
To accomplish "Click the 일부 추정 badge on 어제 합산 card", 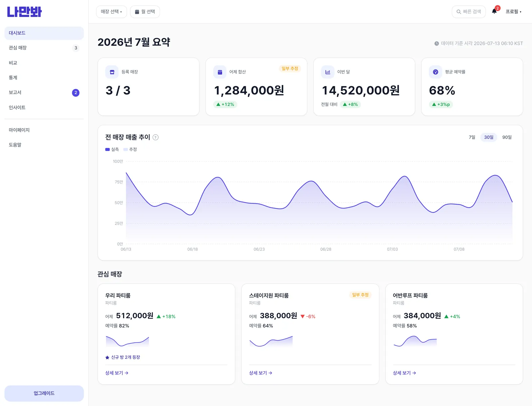I will coord(290,68).
